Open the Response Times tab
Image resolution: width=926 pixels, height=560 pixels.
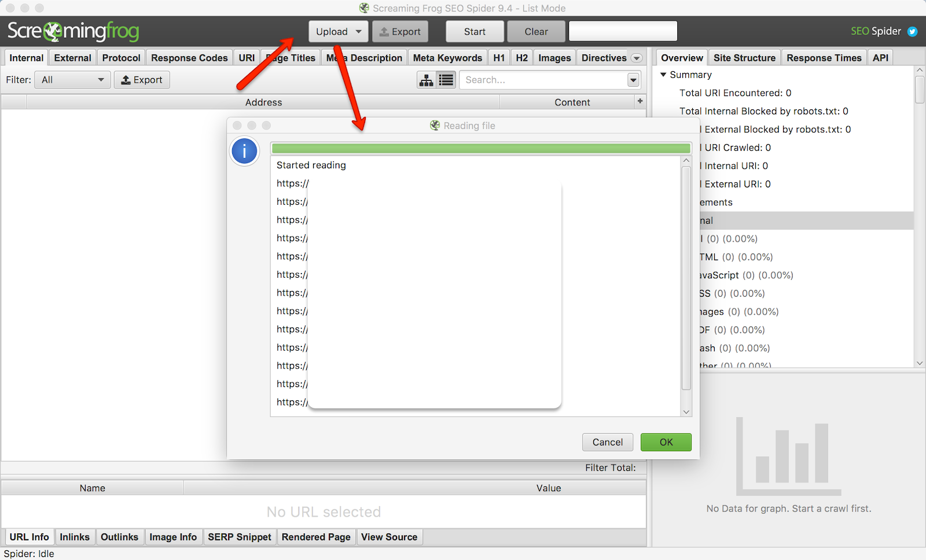click(x=824, y=58)
